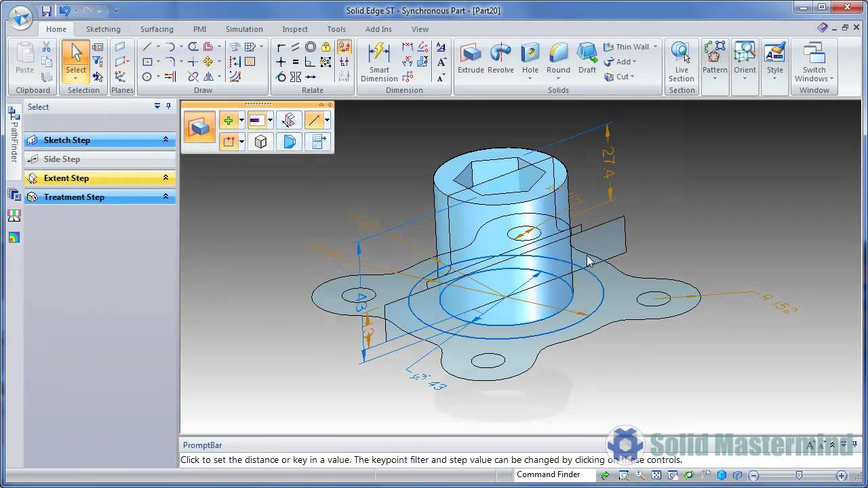Click the Live Section button
868x488 pixels.
[682, 62]
